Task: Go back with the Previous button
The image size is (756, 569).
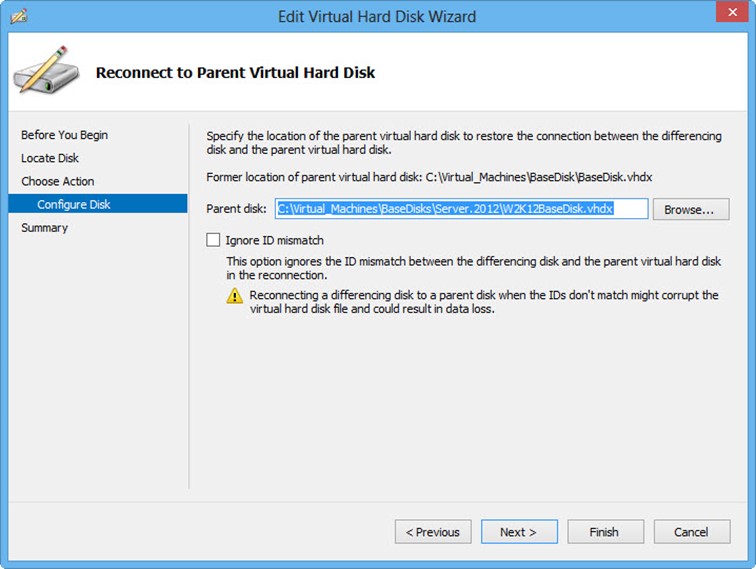Action: click(x=433, y=532)
